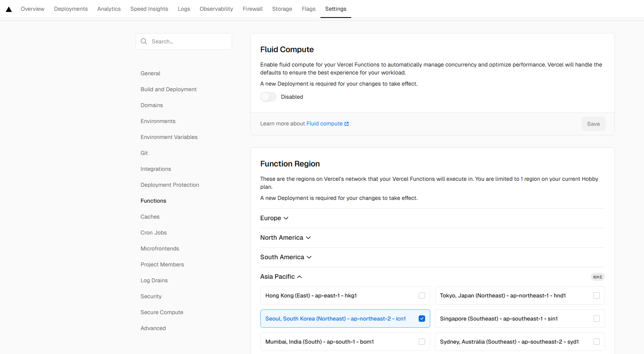The image size is (644, 354).
Task: Expand the Europe region group
Action: (274, 218)
